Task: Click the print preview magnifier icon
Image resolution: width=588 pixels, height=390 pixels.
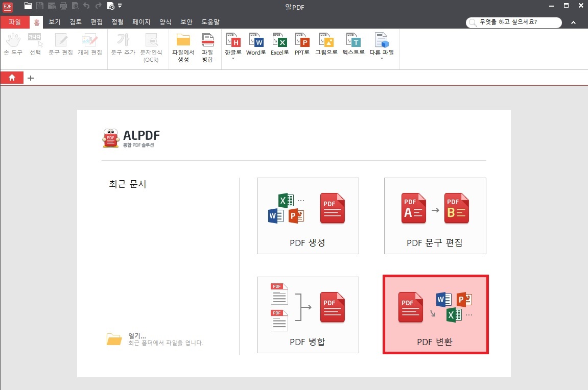Action: 75,6
